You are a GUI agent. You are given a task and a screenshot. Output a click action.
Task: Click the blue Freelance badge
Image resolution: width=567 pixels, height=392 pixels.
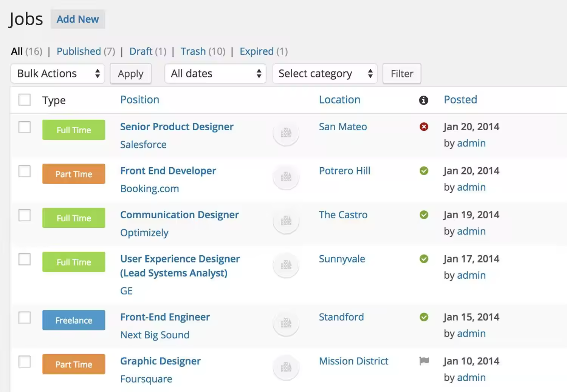(74, 320)
